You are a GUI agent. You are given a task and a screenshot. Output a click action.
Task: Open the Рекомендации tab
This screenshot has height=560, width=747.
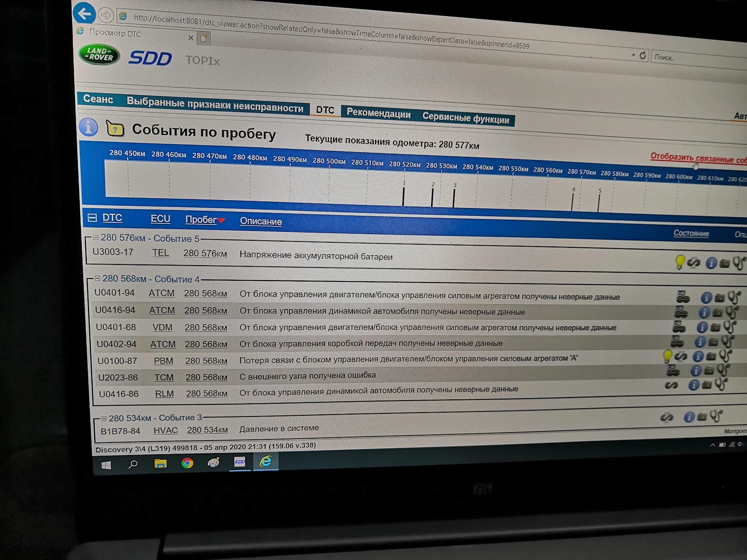click(378, 114)
